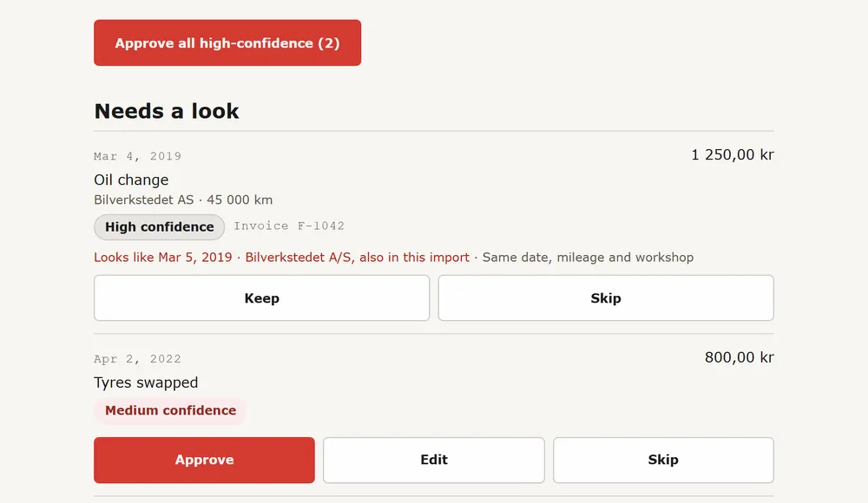Edit the Tyres swapped entry

tap(433, 460)
